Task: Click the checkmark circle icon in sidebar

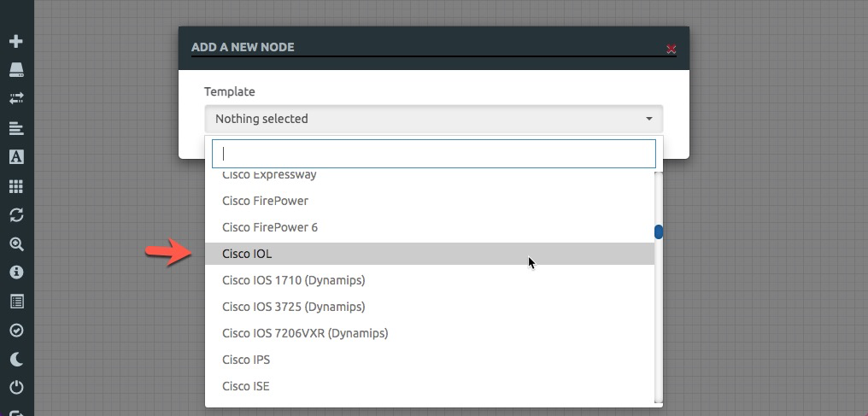Action: 16,331
